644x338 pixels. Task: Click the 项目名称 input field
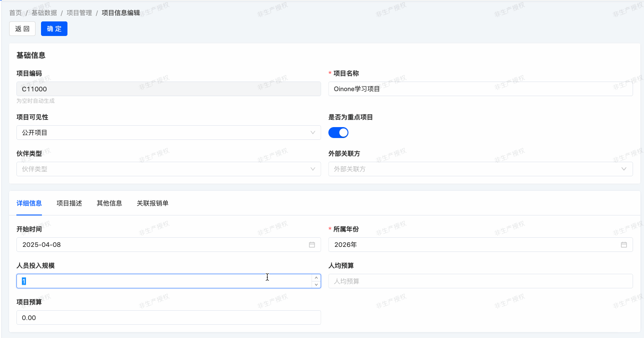tap(480, 89)
